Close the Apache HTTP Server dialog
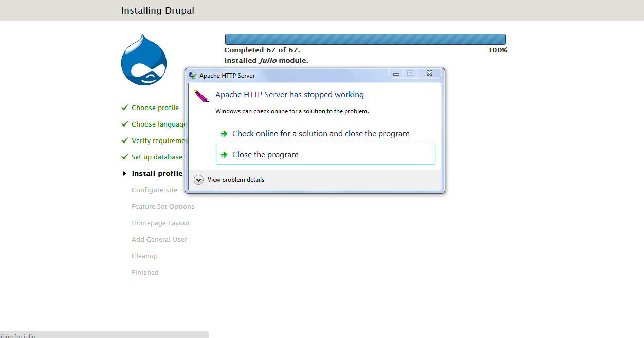644x338 pixels. [x=429, y=74]
